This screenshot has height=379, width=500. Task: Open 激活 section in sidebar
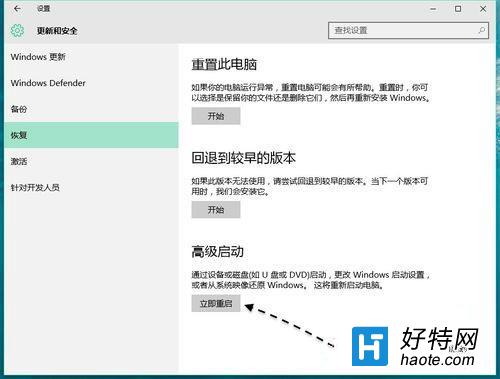click(91, 161)
